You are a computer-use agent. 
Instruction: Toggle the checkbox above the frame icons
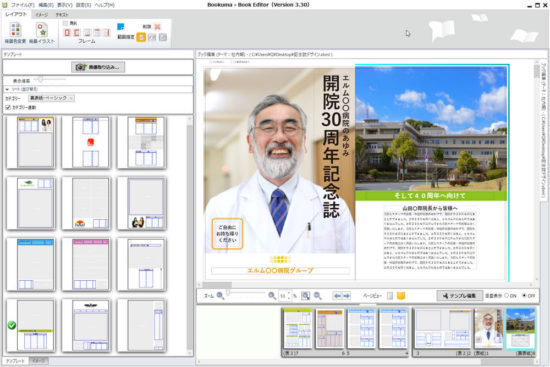65,23
